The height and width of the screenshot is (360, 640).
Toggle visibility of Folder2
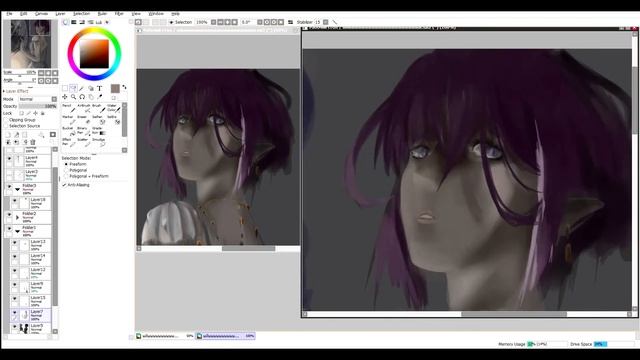tap(9, 214)
